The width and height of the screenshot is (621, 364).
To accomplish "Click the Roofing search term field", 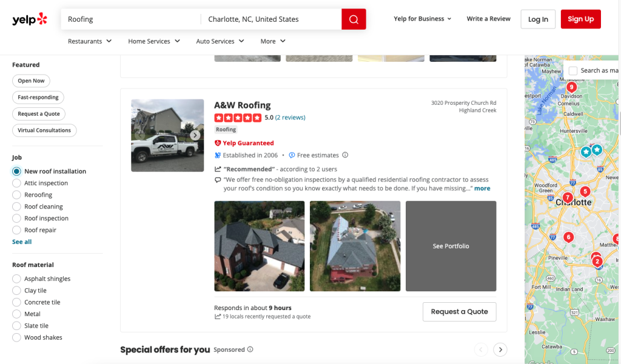I will (131, 19).
